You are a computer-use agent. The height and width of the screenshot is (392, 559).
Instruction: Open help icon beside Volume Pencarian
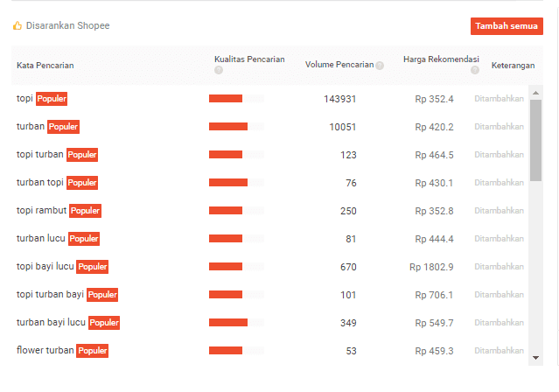(380, 66)
